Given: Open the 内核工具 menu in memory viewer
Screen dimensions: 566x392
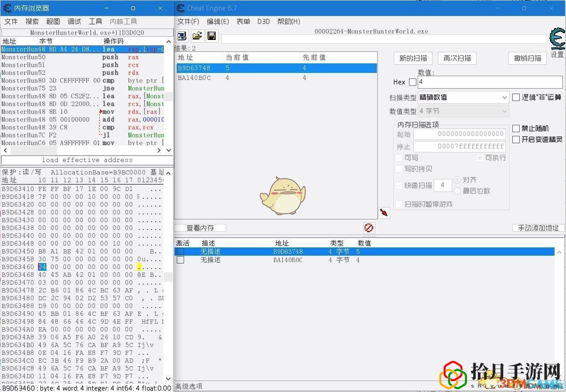Looking at the screenshot, I should [123, 22].
